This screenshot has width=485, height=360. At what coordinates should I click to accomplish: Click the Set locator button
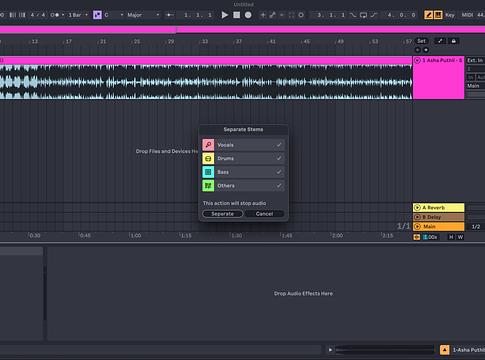(421, 41)
